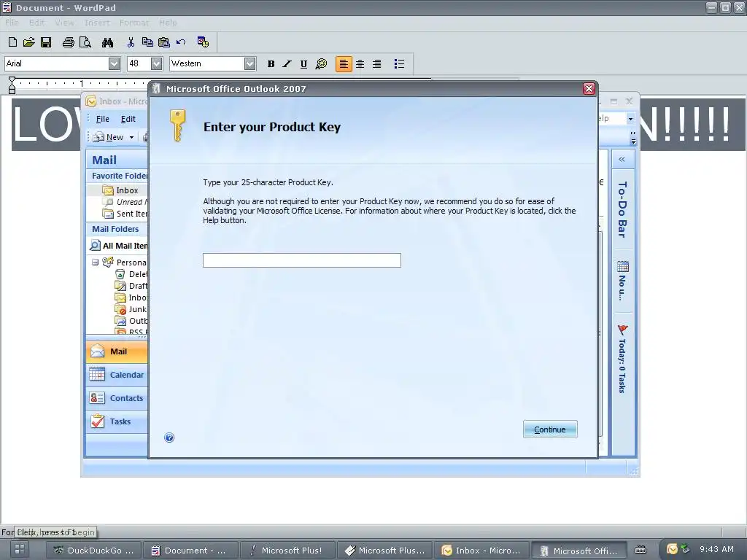Viewport: 747px width, 560px height.
Task: Open Outlook's File menu
Action: tap(102, 119)
